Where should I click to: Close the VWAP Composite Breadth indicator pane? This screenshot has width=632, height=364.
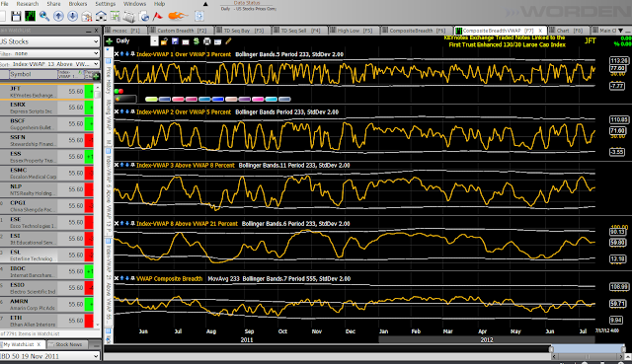coord(117,278)
